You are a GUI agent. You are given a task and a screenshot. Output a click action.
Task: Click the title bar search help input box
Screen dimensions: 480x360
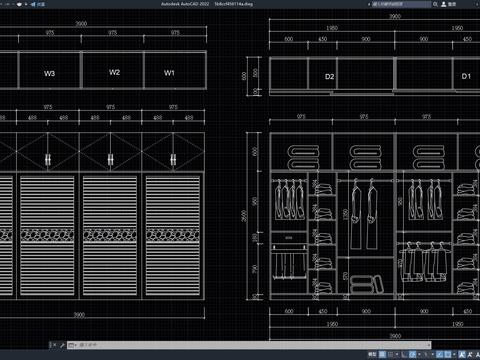pos(401,4)
